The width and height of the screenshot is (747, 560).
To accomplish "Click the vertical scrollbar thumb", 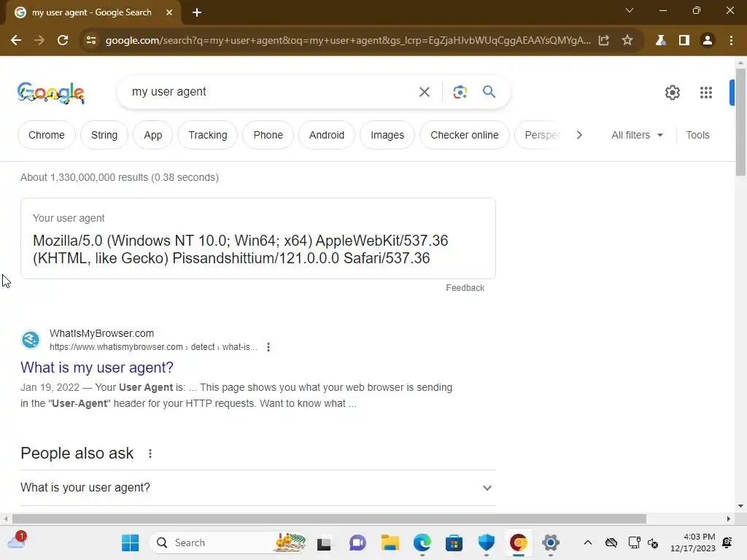I will (740, 122).
